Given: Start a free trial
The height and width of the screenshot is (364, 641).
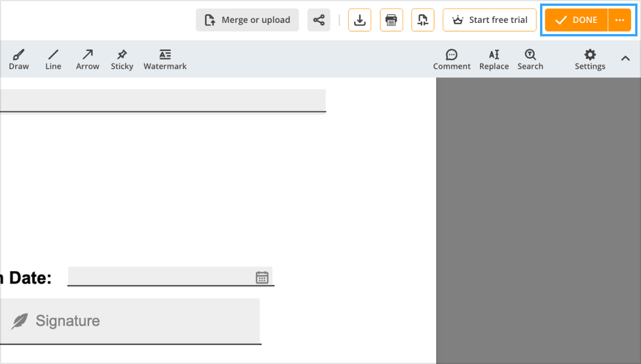Looking at the screenshot, I should 489,19.
